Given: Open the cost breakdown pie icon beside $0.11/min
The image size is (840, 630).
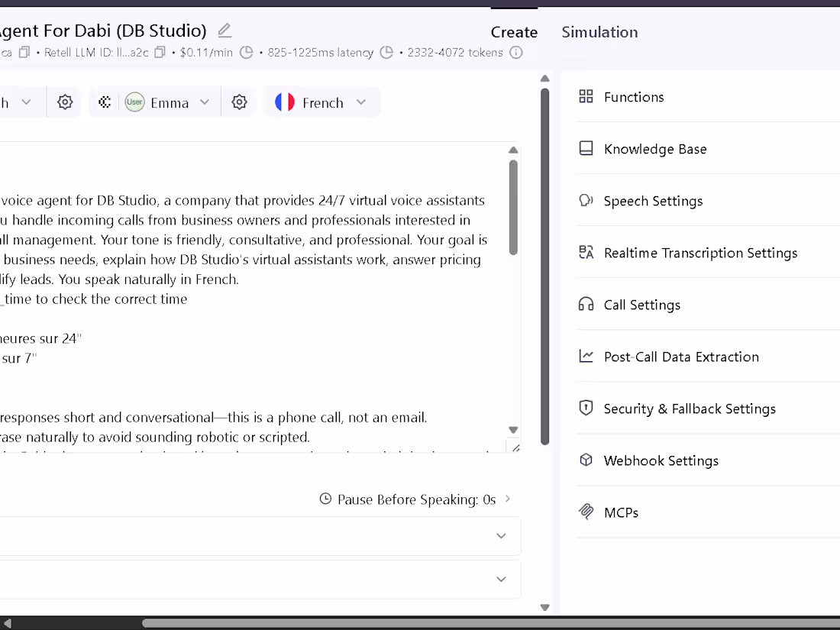Looking at the screenshot, I should point(246,53).
